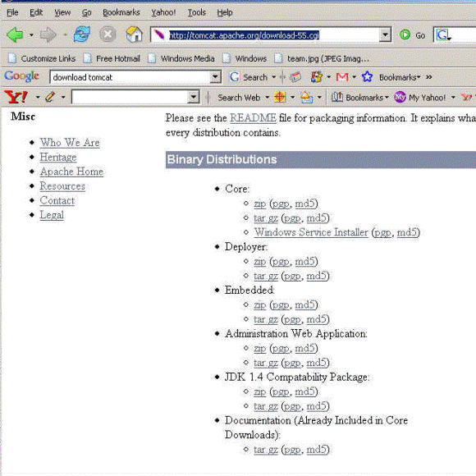The height and width of the screenshot is (476, 476).
Task: Click the green Back arrow button
Action: (15, 34)
